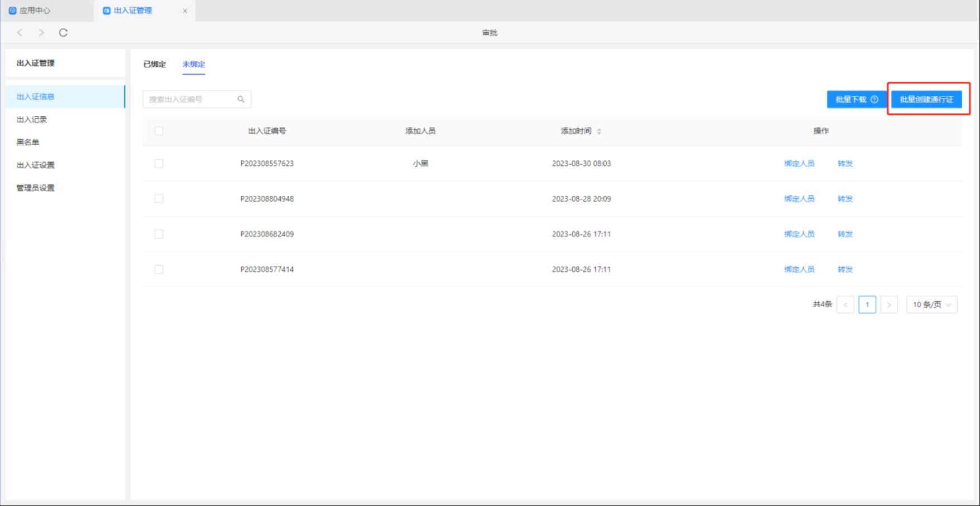Check the row P202308557623 checkbox

(x=159, y=164)
